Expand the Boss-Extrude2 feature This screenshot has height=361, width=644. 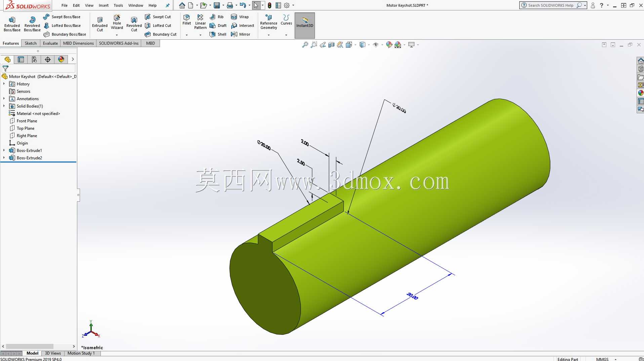click(4, 158)
